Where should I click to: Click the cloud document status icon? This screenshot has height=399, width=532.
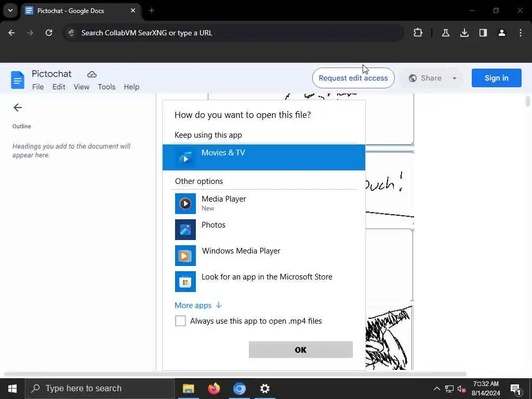[x=91, y=74]
